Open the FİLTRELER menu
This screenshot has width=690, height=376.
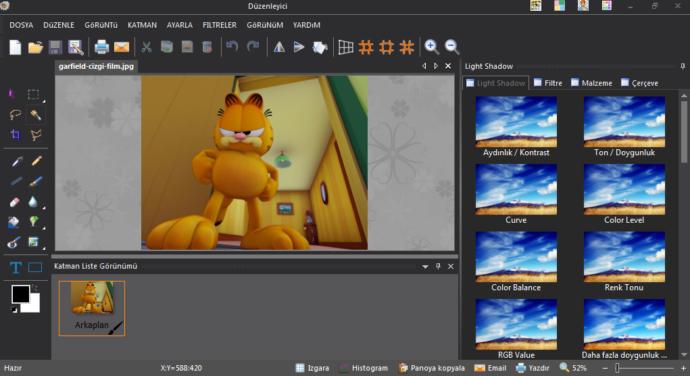click(x=219, y=25)
